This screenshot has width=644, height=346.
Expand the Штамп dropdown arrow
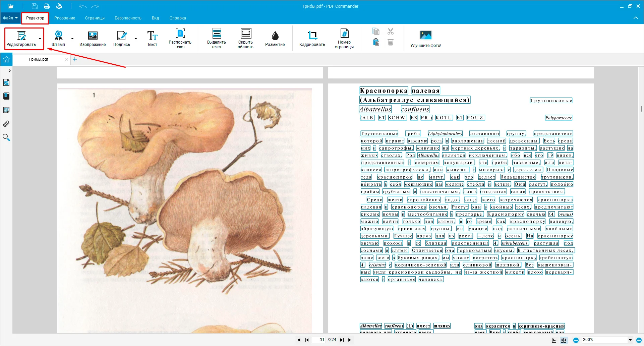[x=72, y=39]
